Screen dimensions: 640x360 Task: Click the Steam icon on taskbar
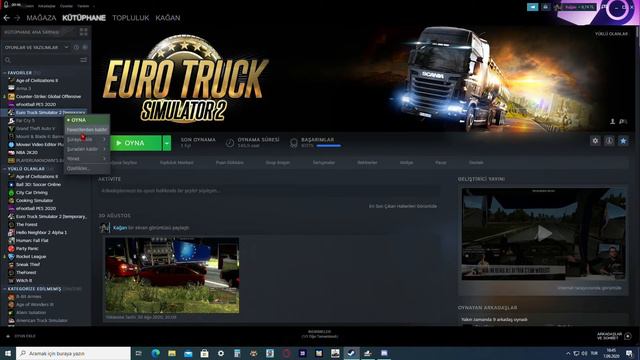pos(351,353)
